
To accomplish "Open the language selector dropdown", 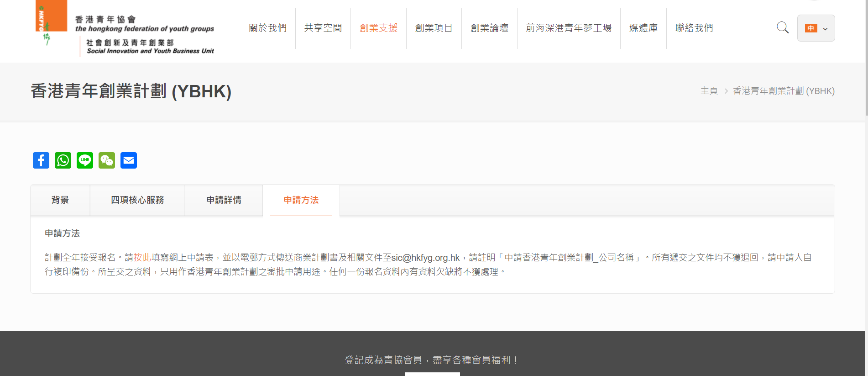I will click(x=816, y=28).
